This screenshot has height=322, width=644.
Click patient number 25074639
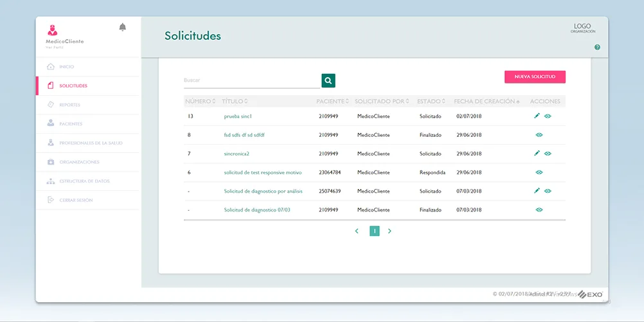coord(330,191)
